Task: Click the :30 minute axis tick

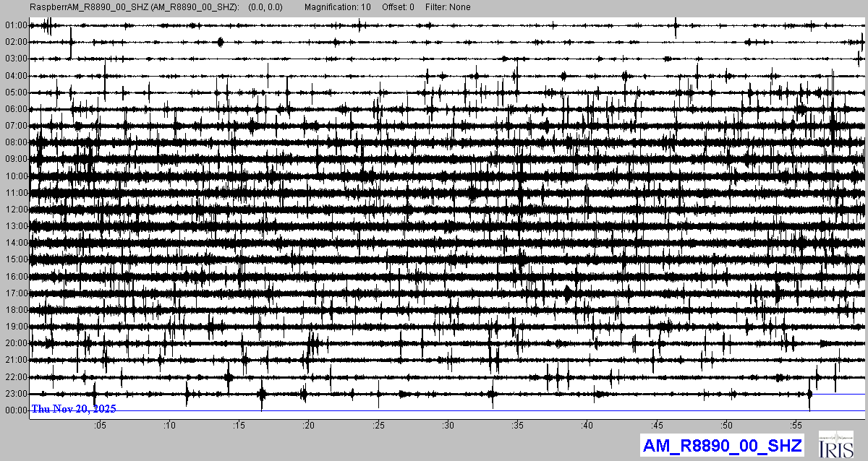Action: [x=448, y=425]
